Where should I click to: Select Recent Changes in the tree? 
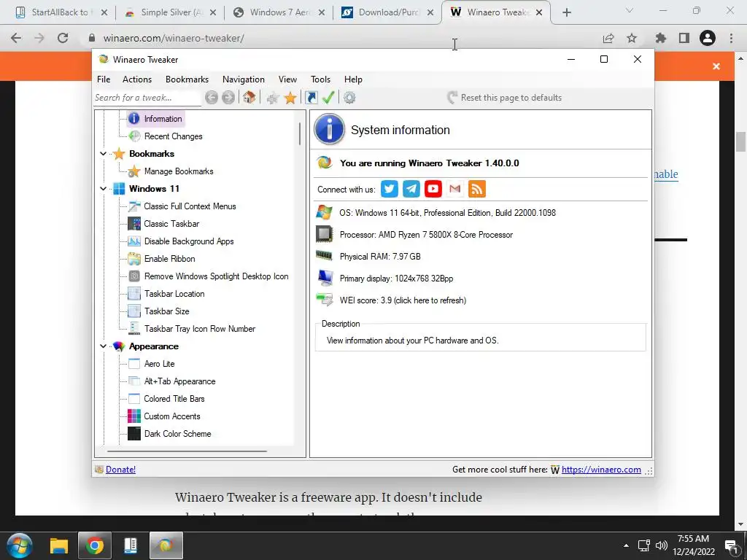[x=173, y=136]
